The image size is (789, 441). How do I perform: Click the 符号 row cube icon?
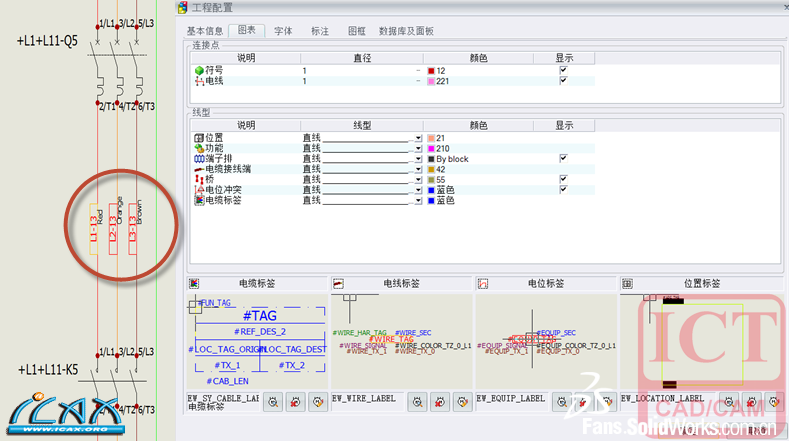point(199,70)
